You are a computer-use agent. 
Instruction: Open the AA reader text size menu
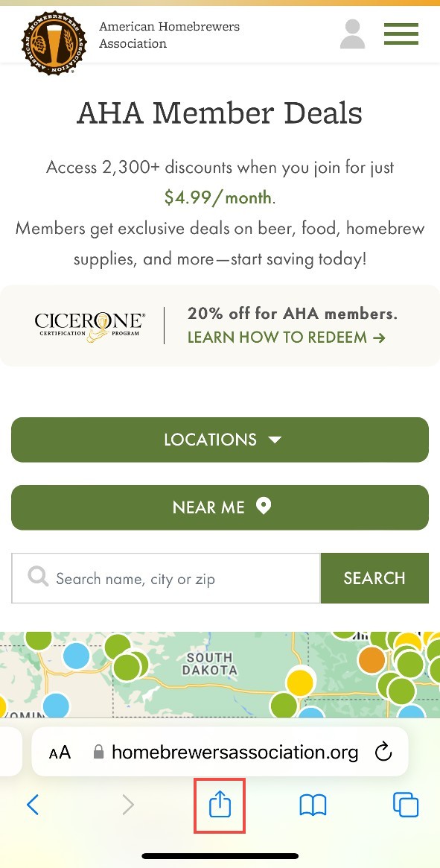click(60, 753)
